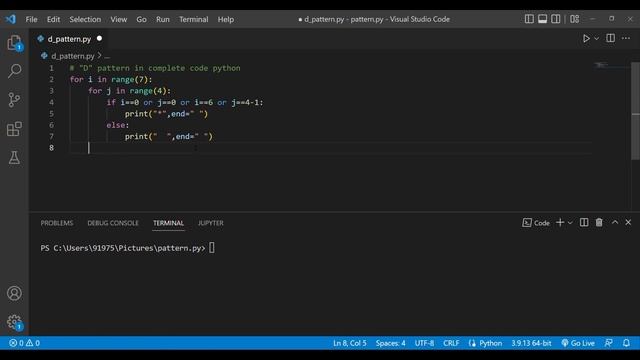Kill terminal with trash icon

tap(599, 222)
